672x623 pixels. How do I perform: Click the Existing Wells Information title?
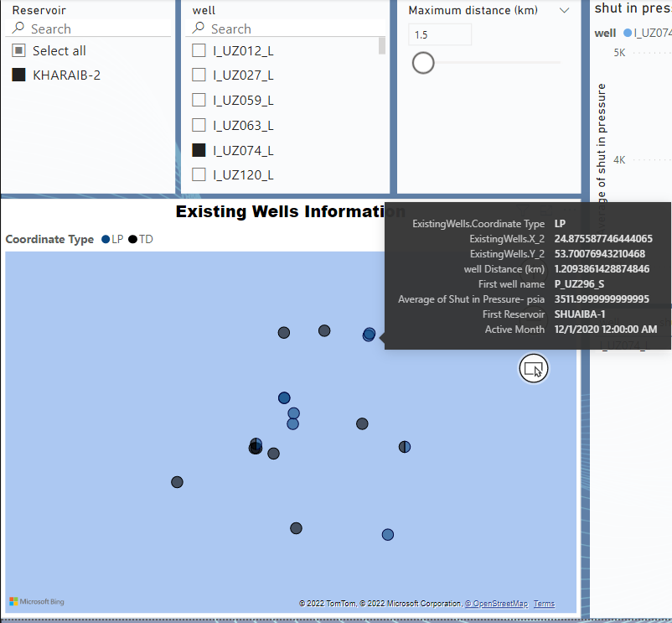point(291,212)
